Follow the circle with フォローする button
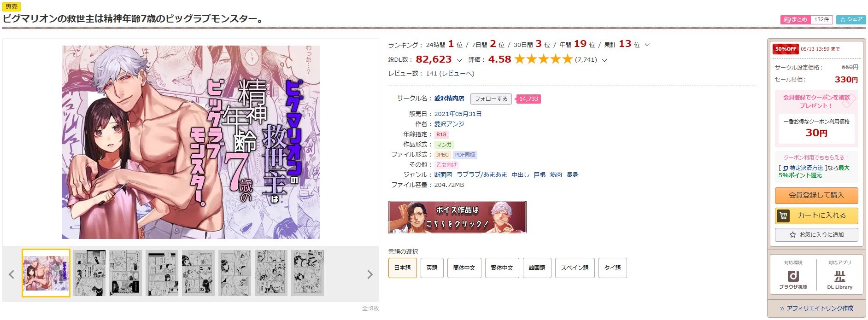This screenshot has height=320, width=868. 491,99
